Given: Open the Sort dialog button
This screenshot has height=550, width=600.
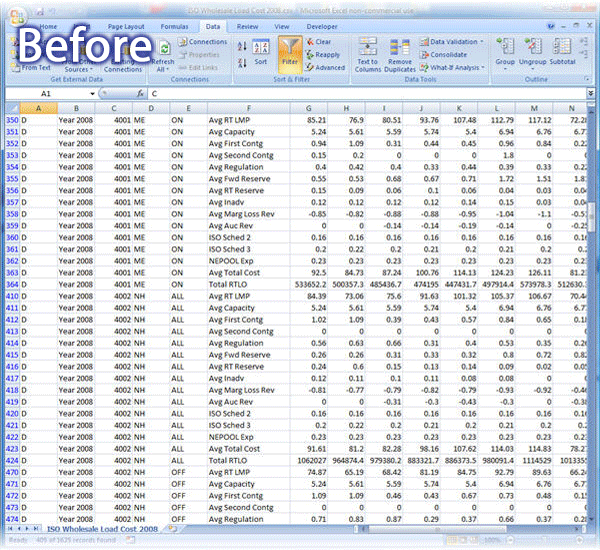Looking at the screenshot, I should pos(261,52).
